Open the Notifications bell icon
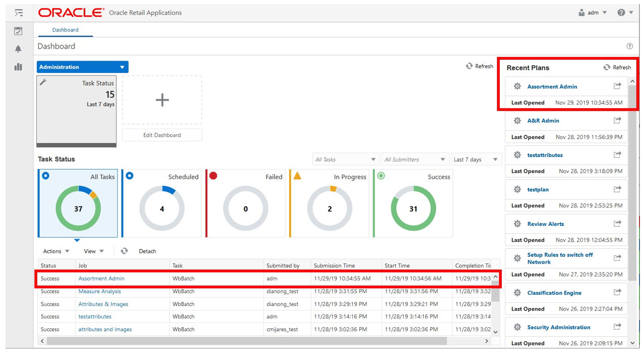Image resolution: width=644 pixels, height=353 pixels. [x=18, y=49]
